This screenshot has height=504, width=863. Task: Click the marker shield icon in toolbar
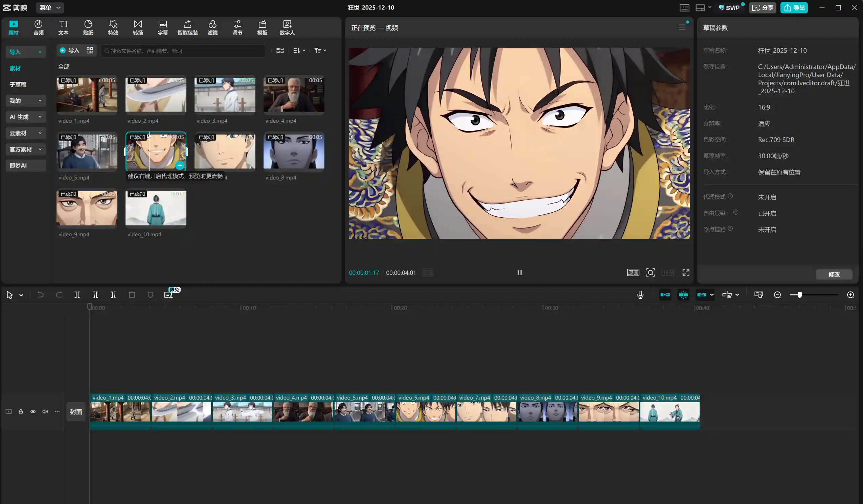click(150, 295)
